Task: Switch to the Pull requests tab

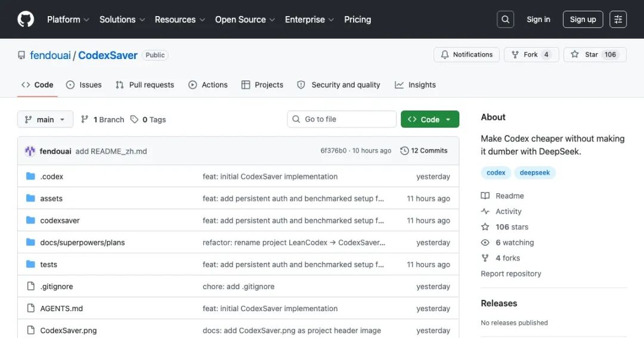Action: point(145,85)
